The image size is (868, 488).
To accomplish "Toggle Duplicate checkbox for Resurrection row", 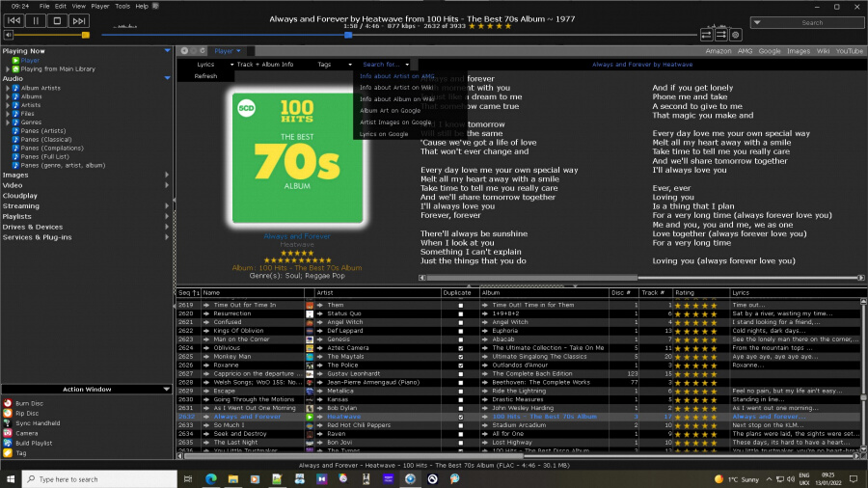I will 461,313.
